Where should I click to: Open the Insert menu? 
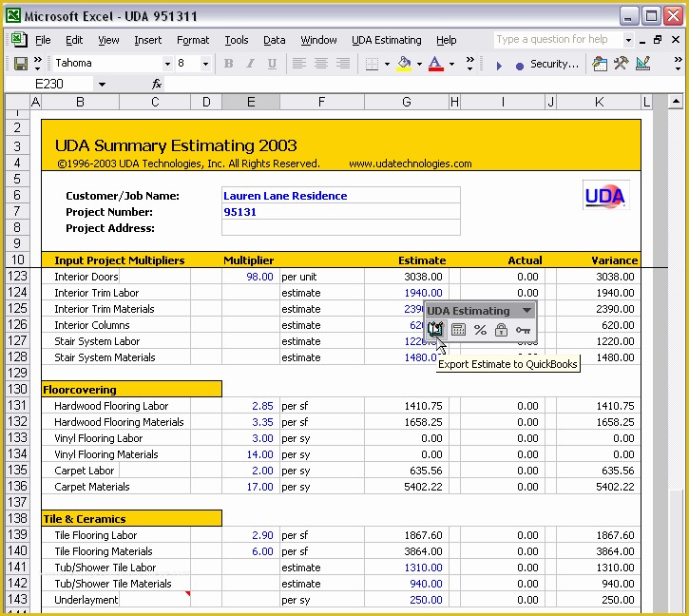(x=147, y=40)
